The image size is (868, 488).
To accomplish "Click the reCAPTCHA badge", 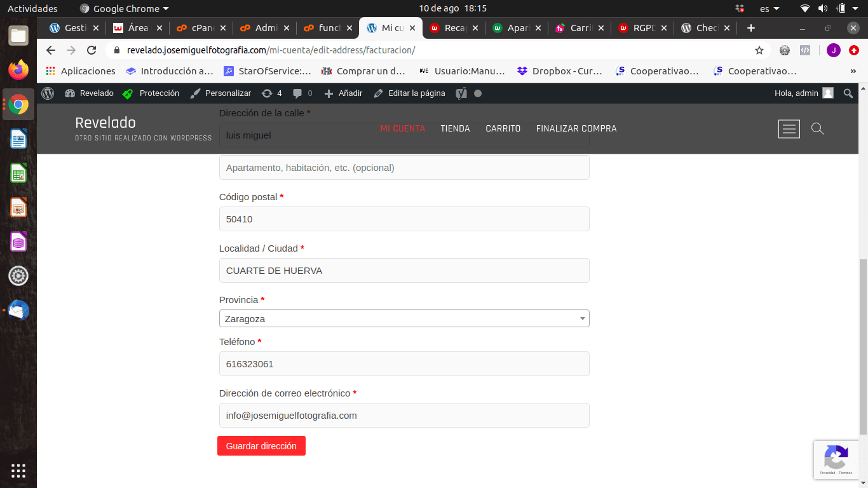I will tap(836, 460).
